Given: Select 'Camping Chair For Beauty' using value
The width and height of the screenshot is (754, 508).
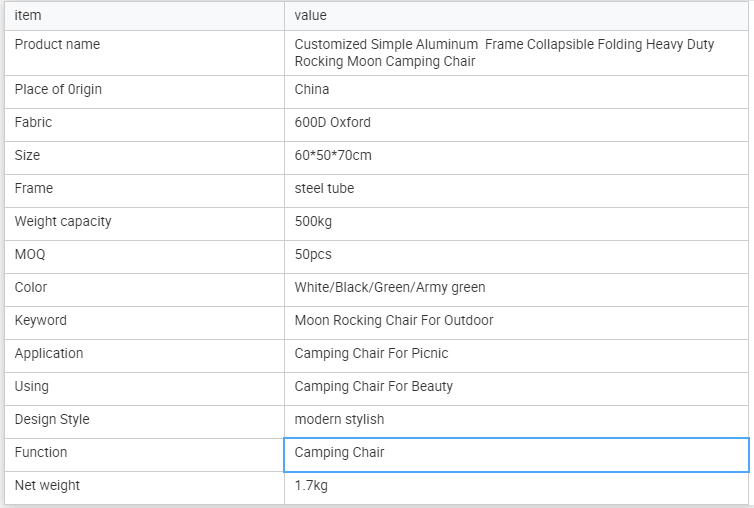Looking at the screenshot, I should (x=373, y=387).
